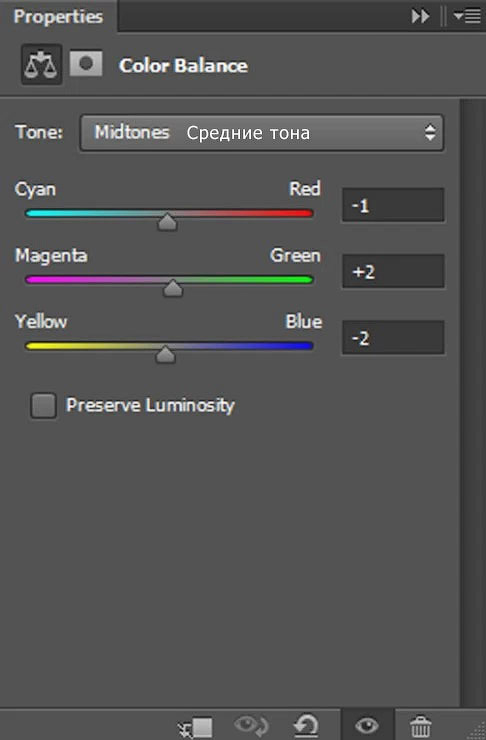Open the Properties panel flyout menu
486x740 pixels.
click(x=467, y=16)
